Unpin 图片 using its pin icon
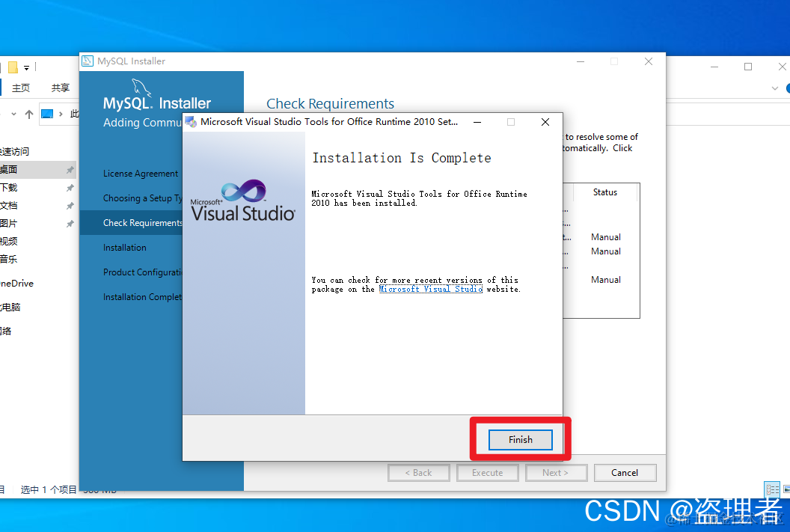 click(x=70, y=224)
